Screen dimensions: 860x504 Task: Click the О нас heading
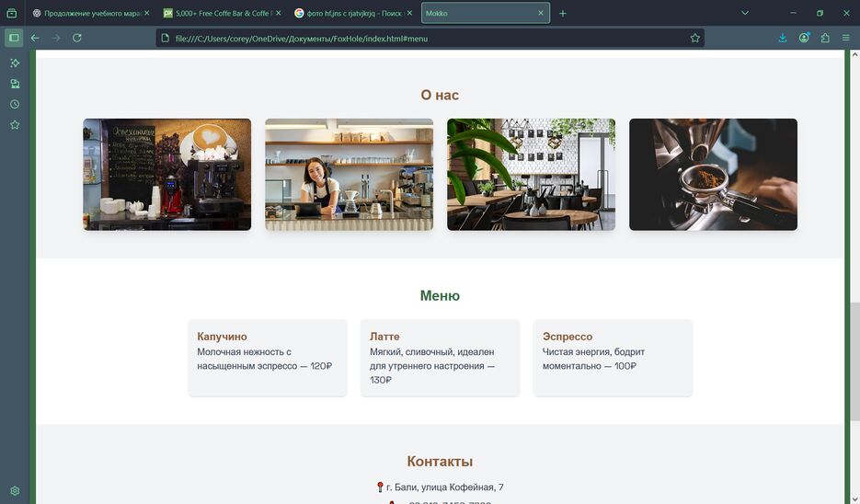pyautogui.click(x=440, y=95)
